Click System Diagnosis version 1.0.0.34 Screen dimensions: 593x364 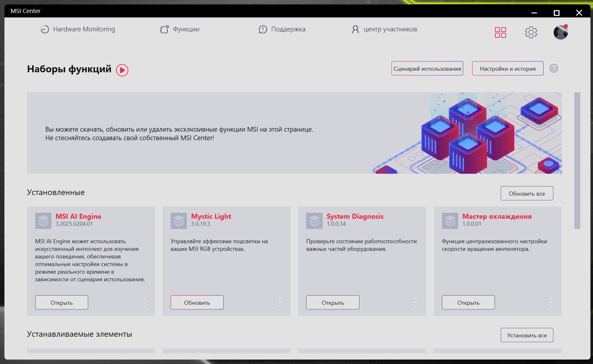tap(336, 224)
